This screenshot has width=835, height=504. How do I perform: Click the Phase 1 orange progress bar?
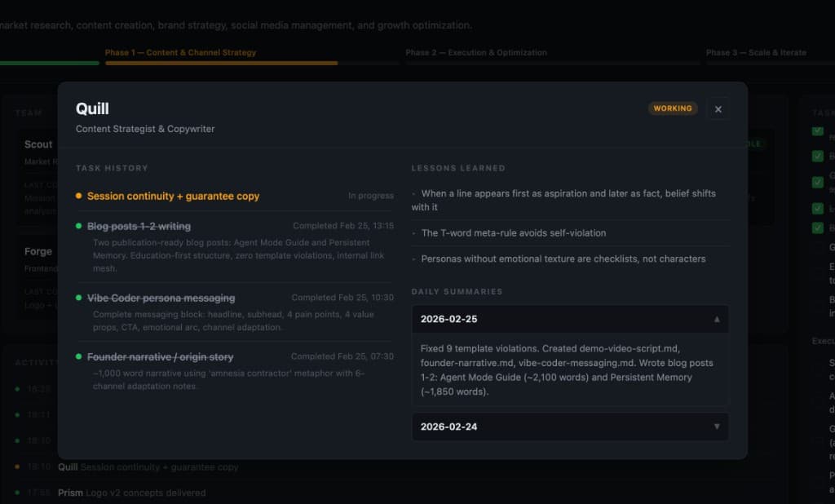tap(220, 63)
